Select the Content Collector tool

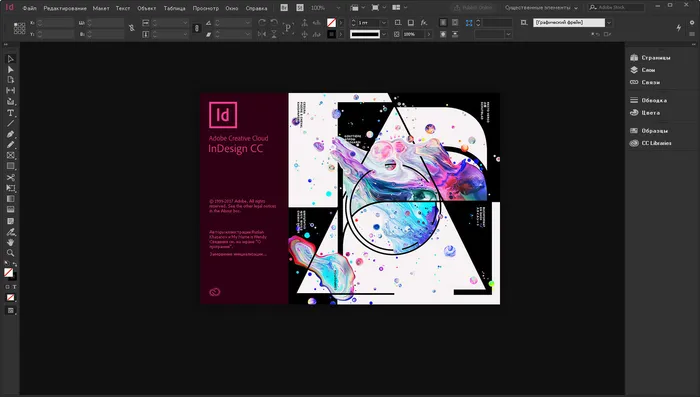click(x=10, y=102)
